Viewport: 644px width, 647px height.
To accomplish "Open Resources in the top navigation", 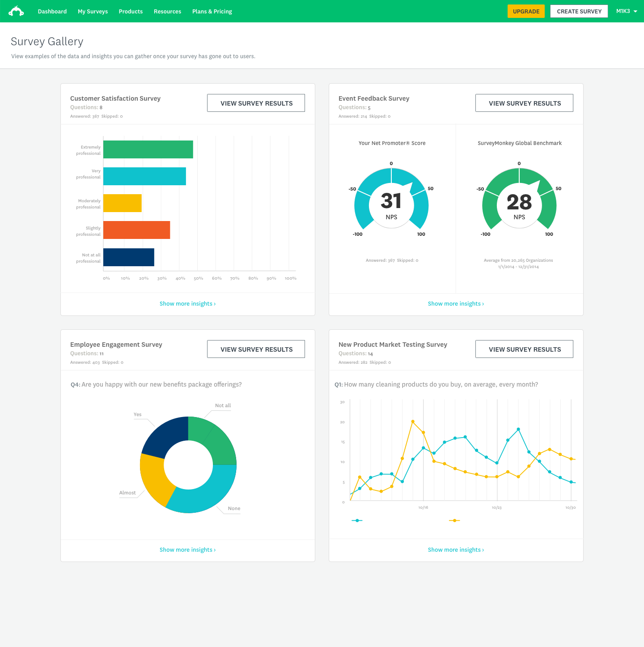I will click(167, 12).
